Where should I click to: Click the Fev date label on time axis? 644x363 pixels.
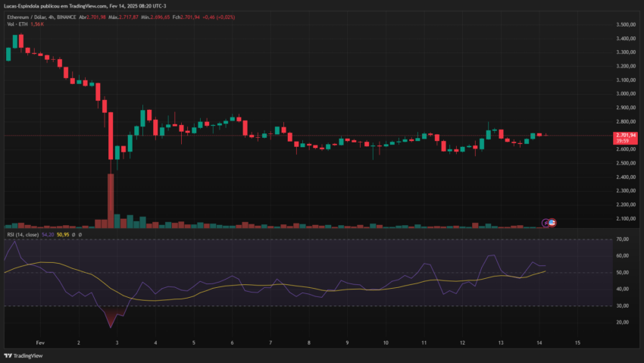(40, 343)
